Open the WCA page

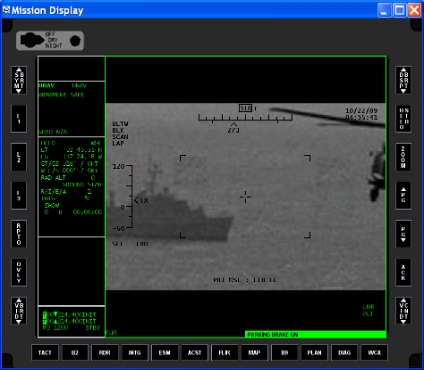point(374,353)
